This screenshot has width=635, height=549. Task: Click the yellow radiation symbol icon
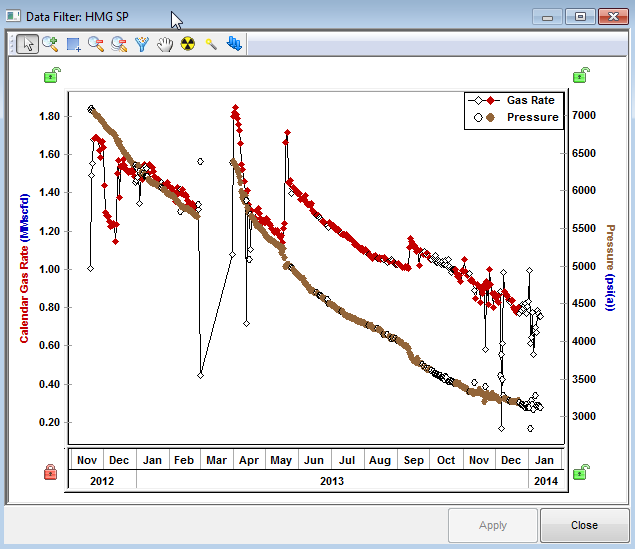pyautogui.click(x=188, y=43)
